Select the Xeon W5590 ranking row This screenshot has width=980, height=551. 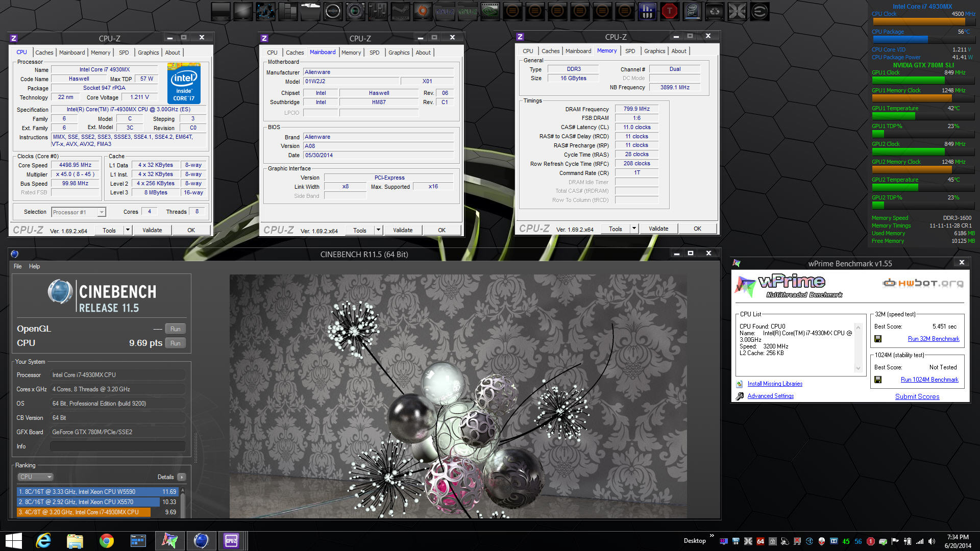point(97,492)
